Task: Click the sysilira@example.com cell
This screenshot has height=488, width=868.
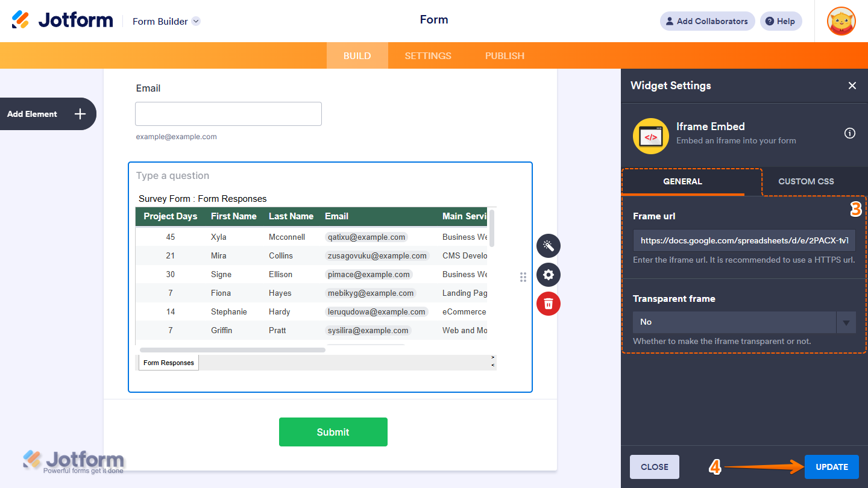Action: click(x=368, y=331)
